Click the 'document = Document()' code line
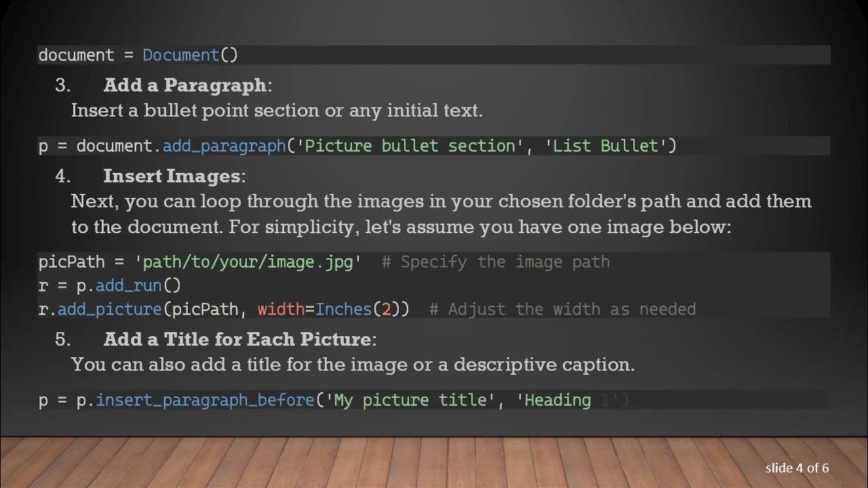The height and width of the screenshot is (488, 868). pos(138,55)
